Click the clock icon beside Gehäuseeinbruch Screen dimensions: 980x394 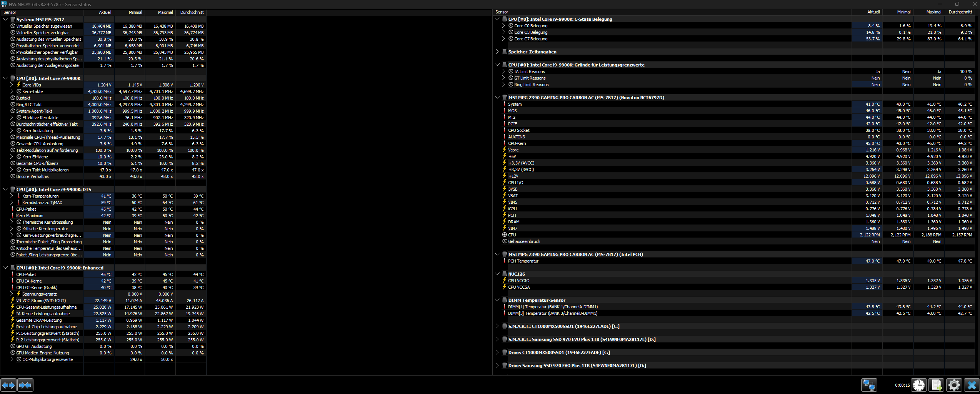point(505,241)
